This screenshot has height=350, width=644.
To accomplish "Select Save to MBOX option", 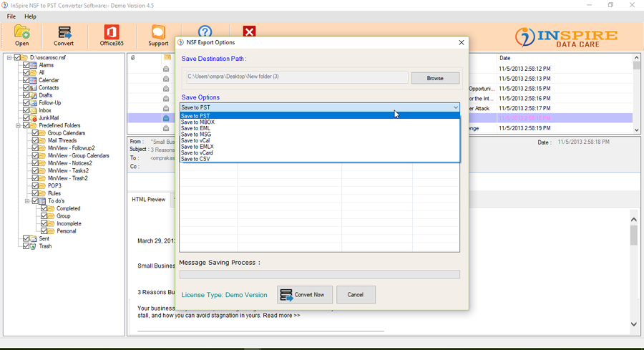I will click(x=320, y=122).
